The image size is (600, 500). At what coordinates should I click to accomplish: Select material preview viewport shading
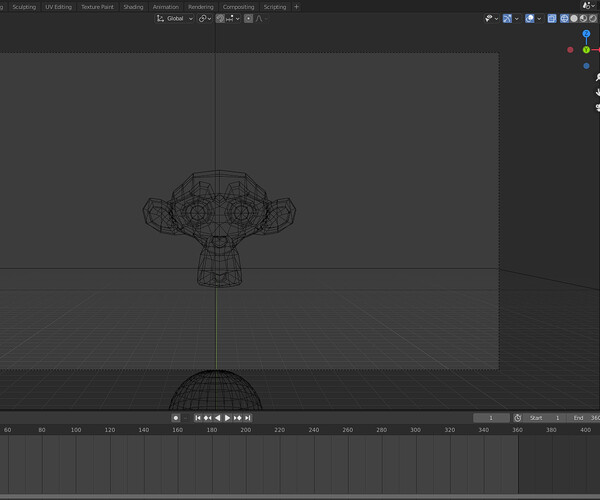(583, 18)
